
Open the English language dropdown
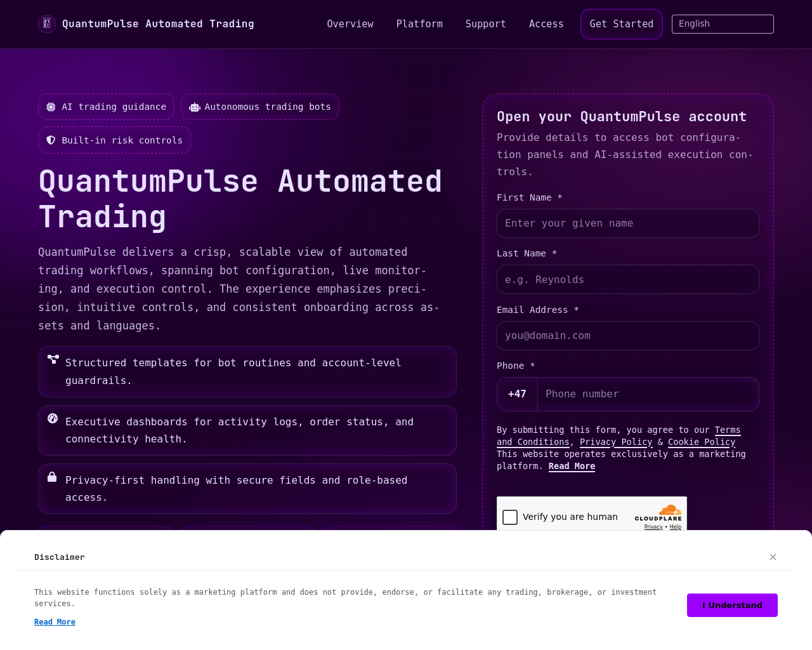point(723,24)
